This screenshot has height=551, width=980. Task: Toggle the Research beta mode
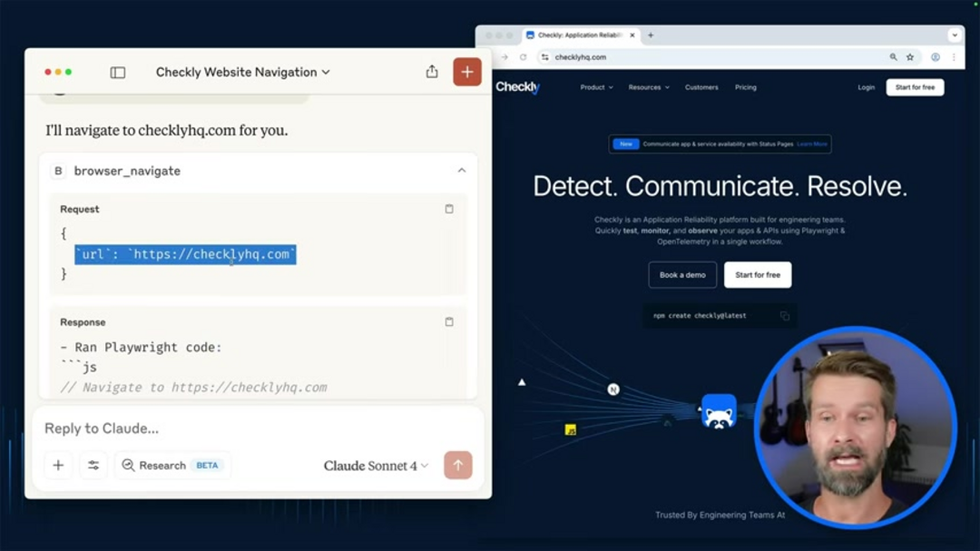pyautogui.click(x=171, y=466)
